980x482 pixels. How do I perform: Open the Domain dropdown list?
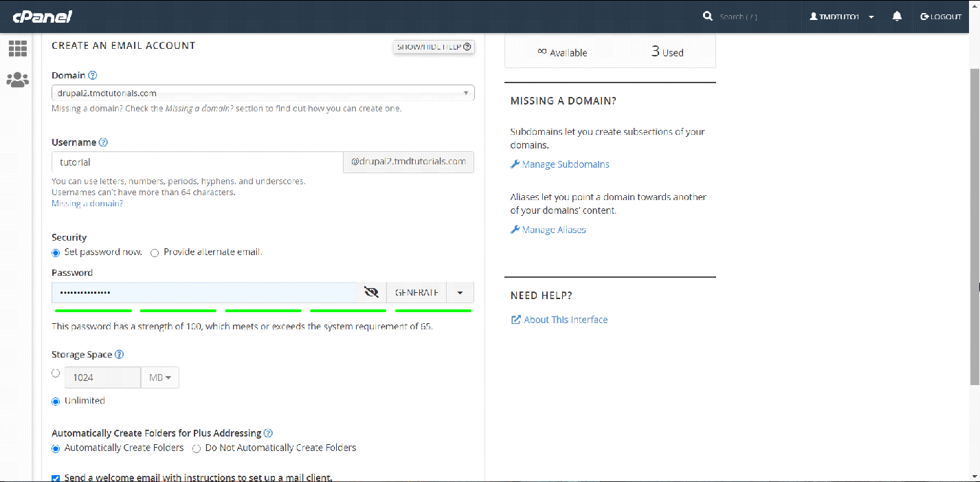[x=263, y=93]
